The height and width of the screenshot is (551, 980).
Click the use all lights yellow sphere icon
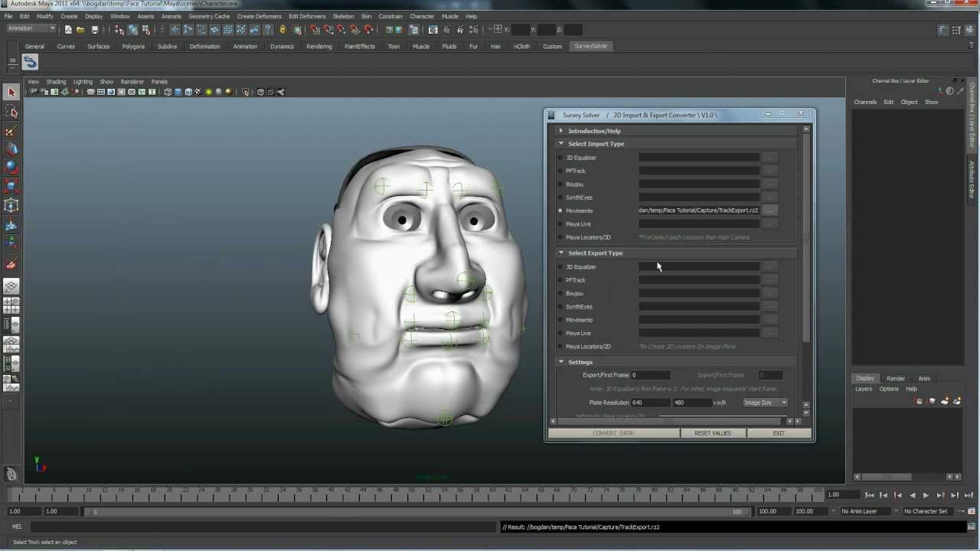(x=208, y=92)
